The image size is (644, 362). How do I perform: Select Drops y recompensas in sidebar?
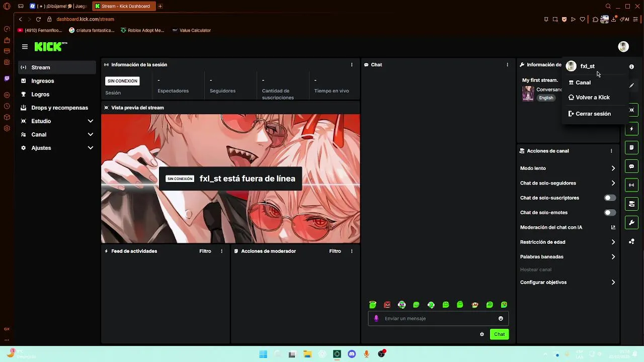[x=57, y=108]
